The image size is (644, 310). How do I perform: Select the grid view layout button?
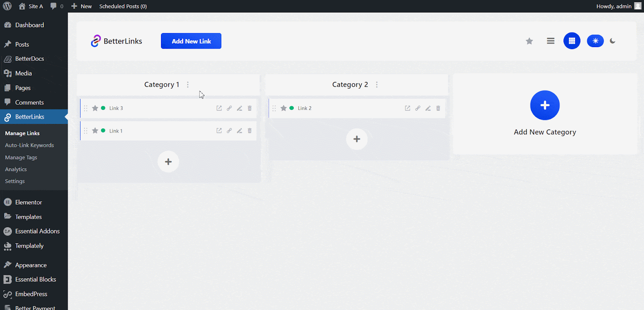click(x=572, y=41)
